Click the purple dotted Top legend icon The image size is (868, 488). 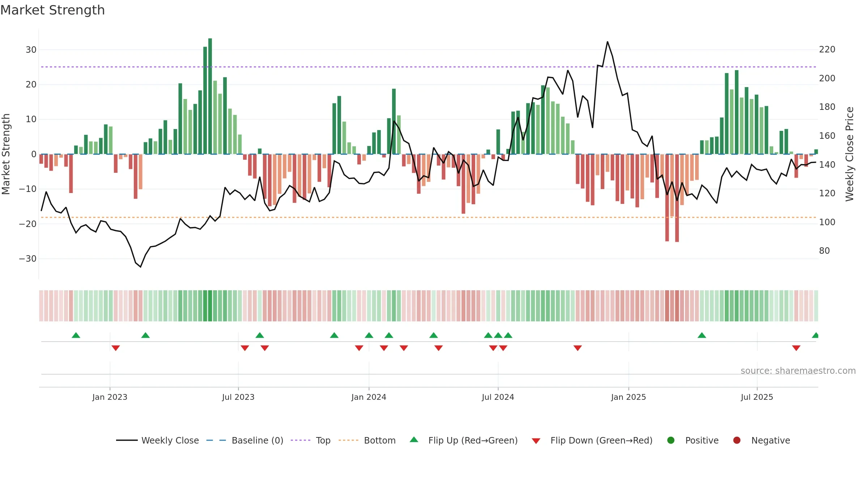pos(301,440)
